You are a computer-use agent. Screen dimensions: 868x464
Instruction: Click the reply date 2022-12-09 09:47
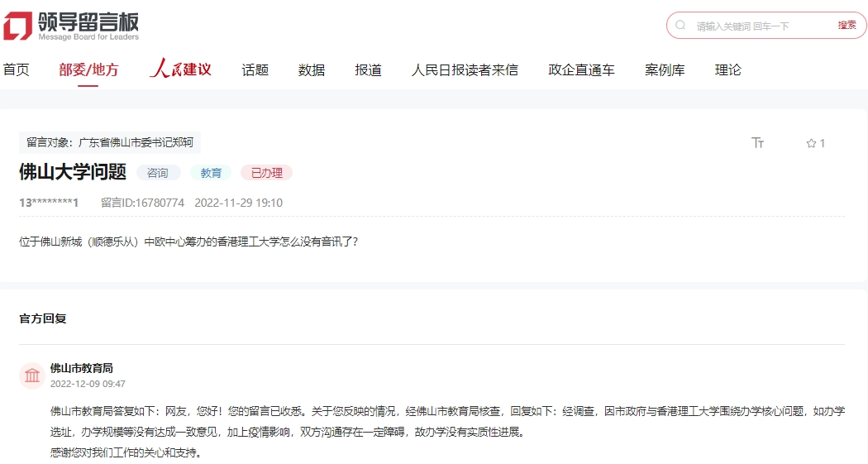pos(88,384)
